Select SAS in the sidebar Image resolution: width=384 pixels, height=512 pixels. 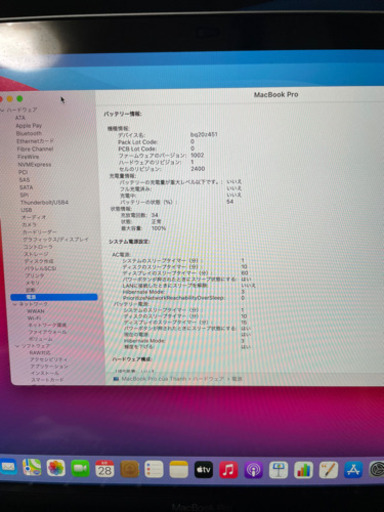coord(24,180)
